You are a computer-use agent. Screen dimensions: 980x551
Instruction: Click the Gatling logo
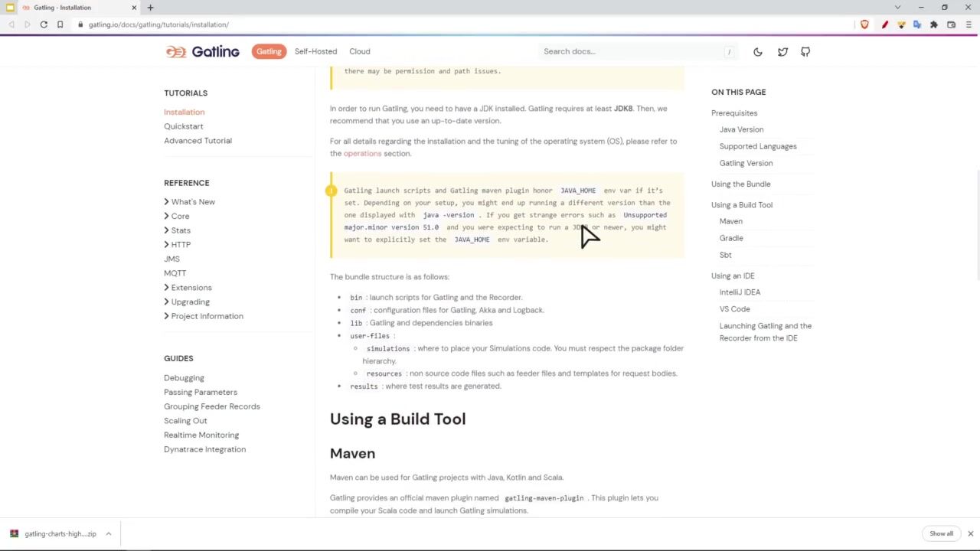(x=202, y=51)
